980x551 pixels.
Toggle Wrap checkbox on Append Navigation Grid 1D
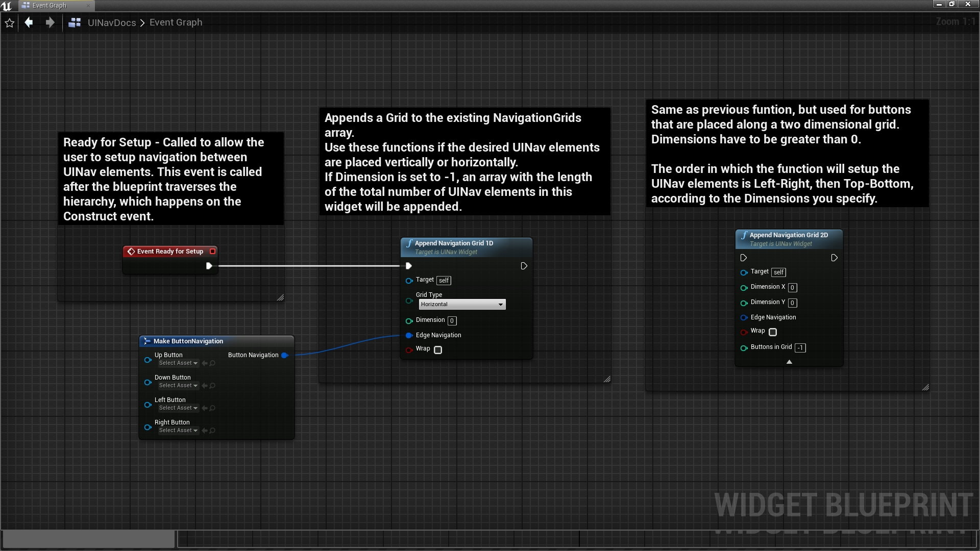pyautogui.click(x=437, y=350)
